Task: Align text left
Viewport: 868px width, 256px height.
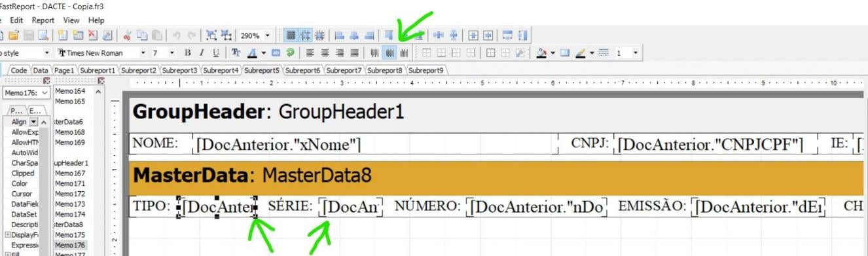Action: (x=310, y=53)
